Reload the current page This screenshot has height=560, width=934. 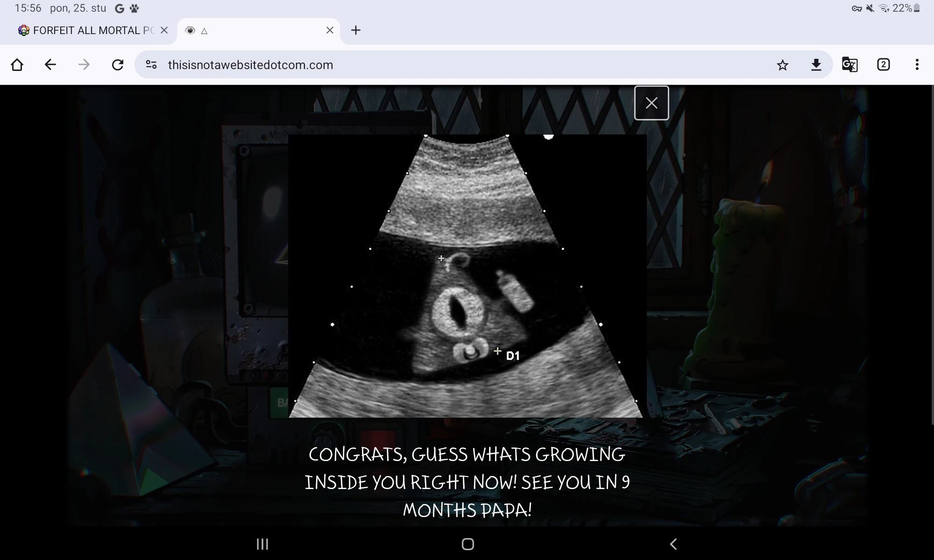pyautogui.click(x=118, y=64)
